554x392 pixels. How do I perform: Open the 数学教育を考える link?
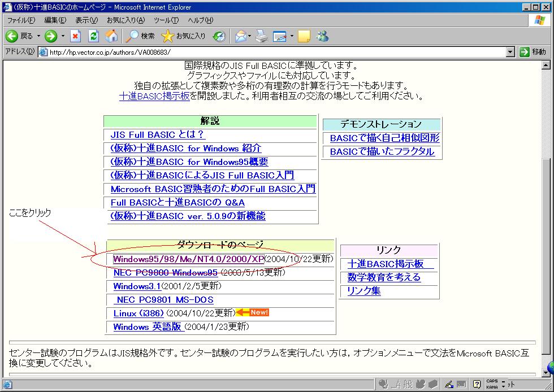[384, 277]
